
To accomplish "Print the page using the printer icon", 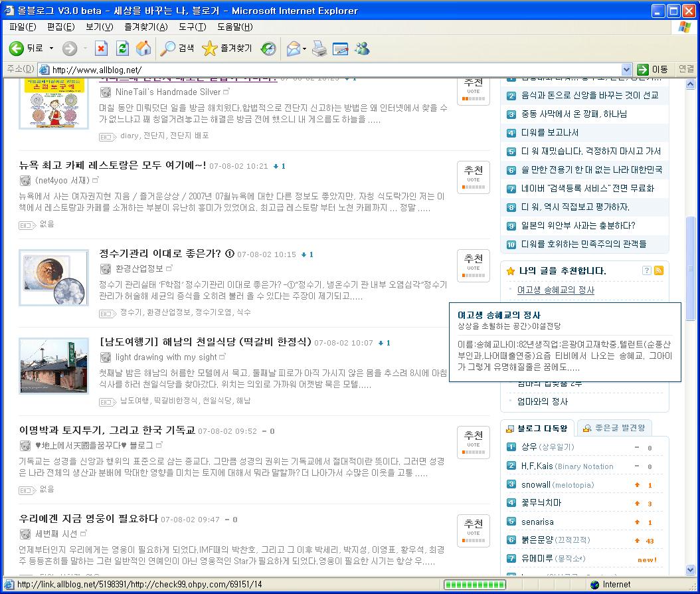I will pos(319,49).
